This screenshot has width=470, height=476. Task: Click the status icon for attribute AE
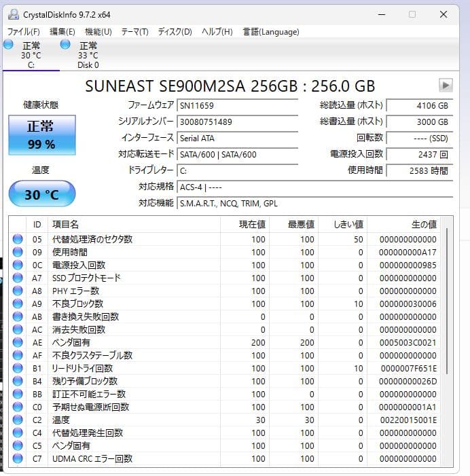point(18,342)
